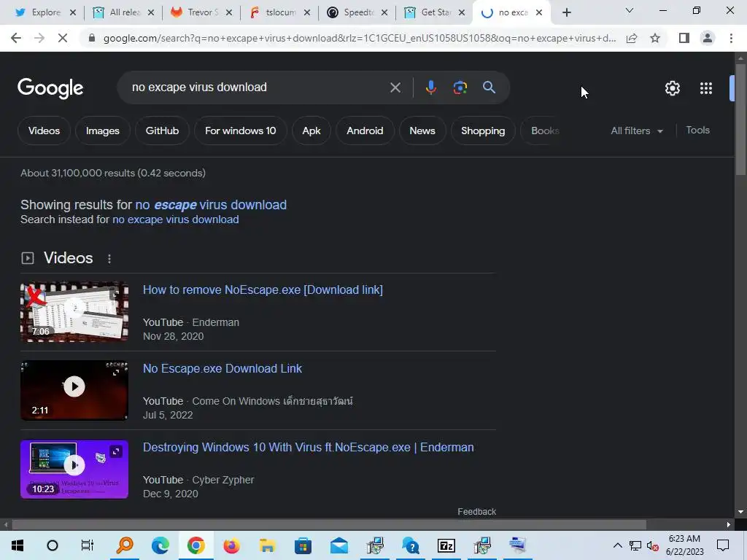
Task: Open 'Destroying Windows 10 With Virus' link
Action: tap(309, 447)
